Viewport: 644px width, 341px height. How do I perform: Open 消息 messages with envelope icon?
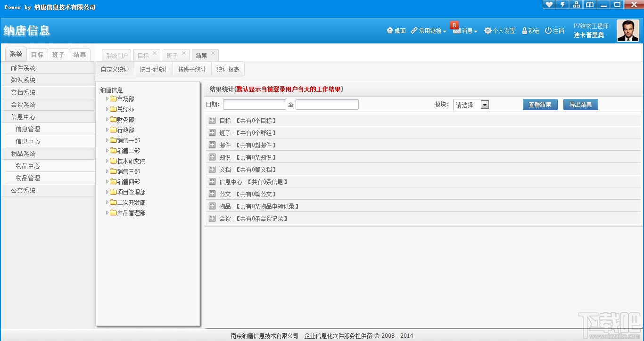(465, 31)
